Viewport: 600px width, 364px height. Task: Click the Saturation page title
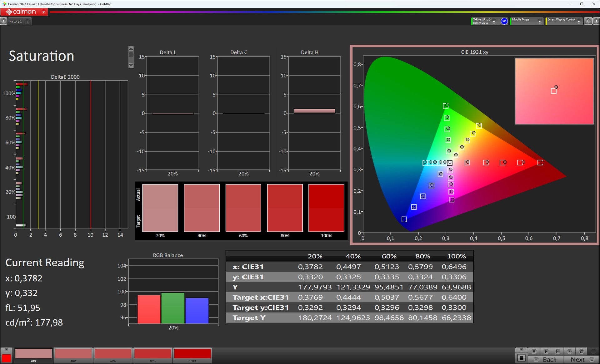[41, 56]
